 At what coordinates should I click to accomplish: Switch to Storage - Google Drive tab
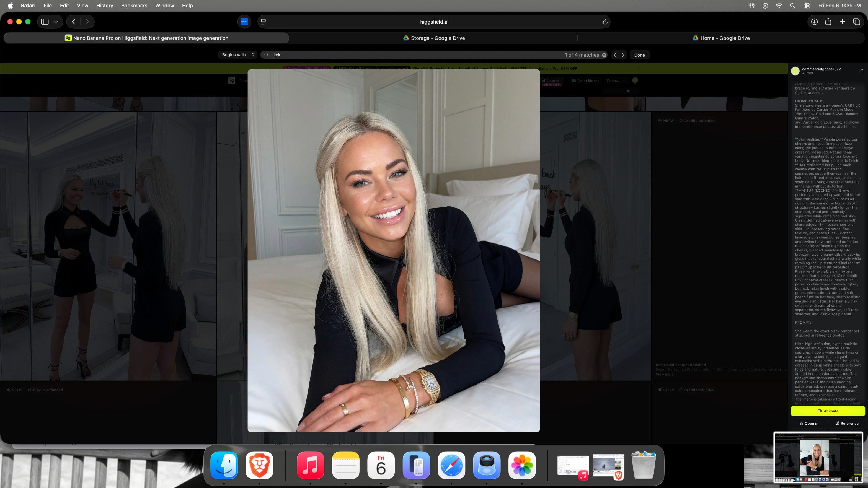coord(434,38)
